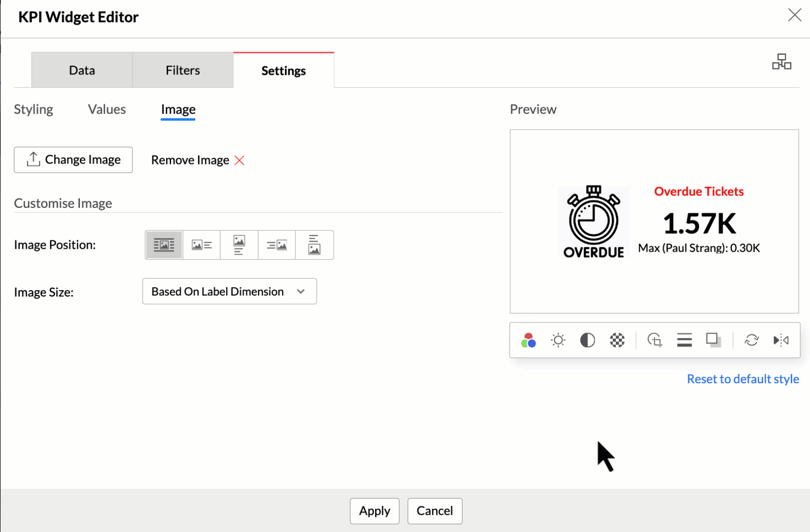Set image position right of text

click(277, 245)
